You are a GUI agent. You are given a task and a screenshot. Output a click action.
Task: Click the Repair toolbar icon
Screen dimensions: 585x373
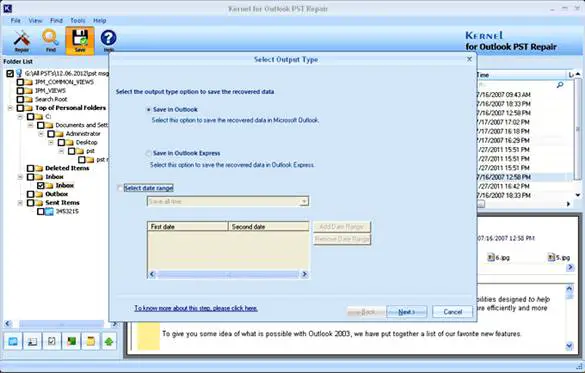point(22,41)
